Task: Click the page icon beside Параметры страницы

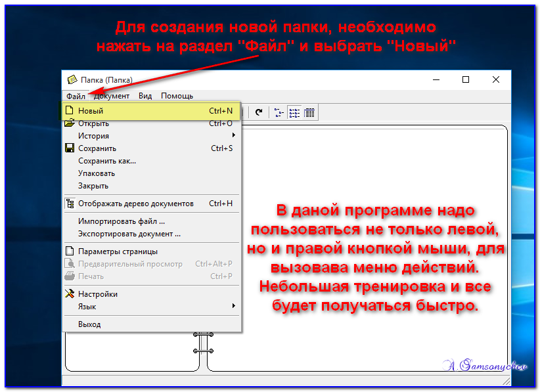Action: [70, 250]
